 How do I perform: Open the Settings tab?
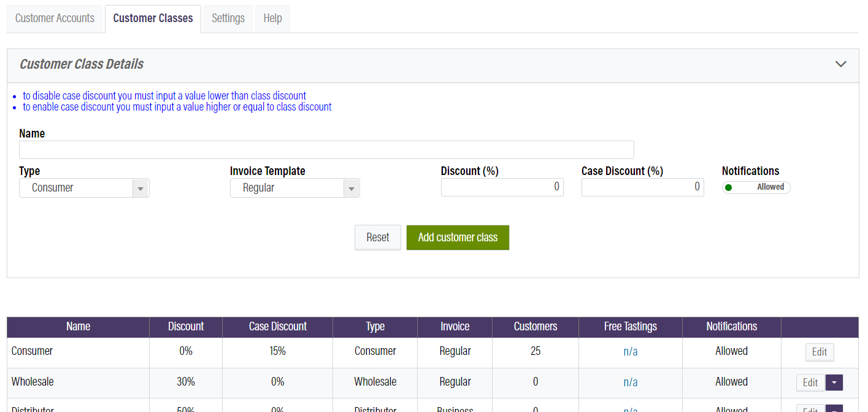coord(228,18)
